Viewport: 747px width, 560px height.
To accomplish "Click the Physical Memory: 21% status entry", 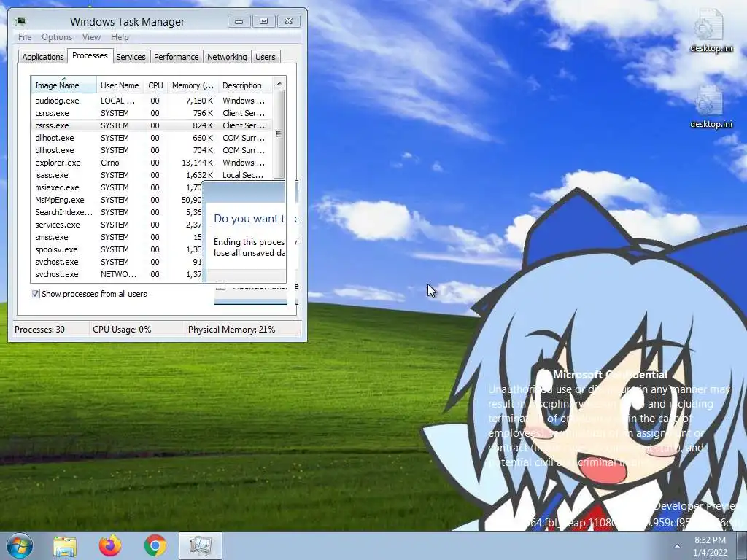I will (x=231, y=329).
